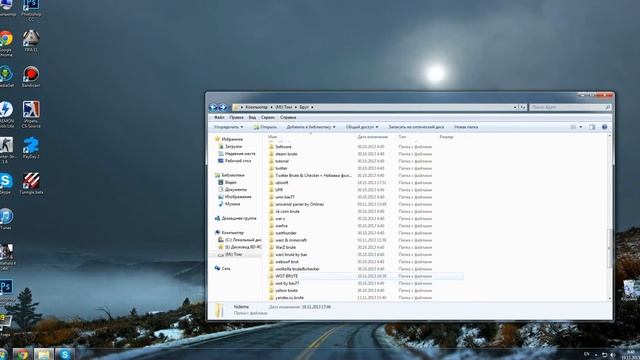The height and width of the screenshot is (360, 640).
Task: Launch the CS Source desktop shortcut
Action: [x=31, y=115]
